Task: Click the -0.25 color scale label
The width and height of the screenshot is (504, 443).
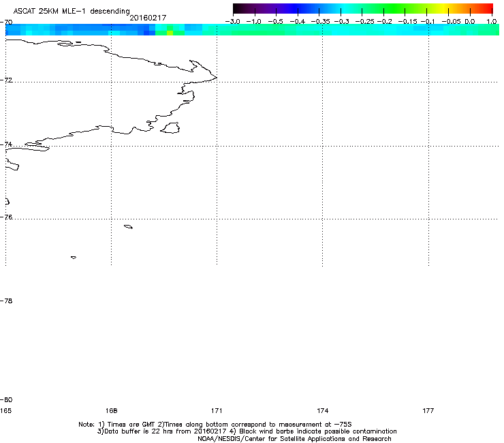Action: pos(364,22)
